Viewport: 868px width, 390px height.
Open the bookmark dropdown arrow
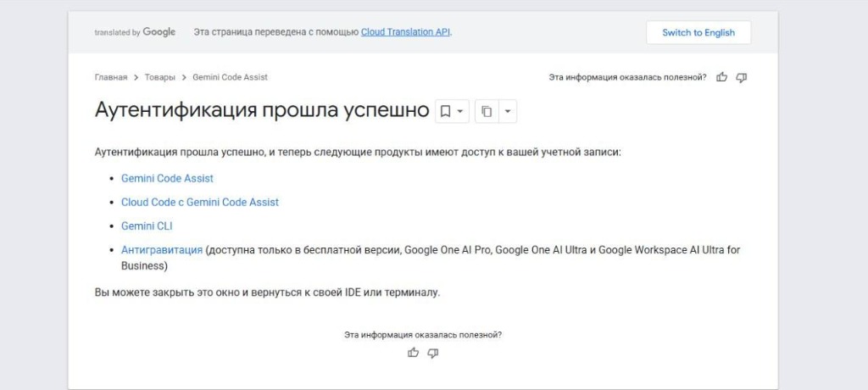[x=460, y=111]
